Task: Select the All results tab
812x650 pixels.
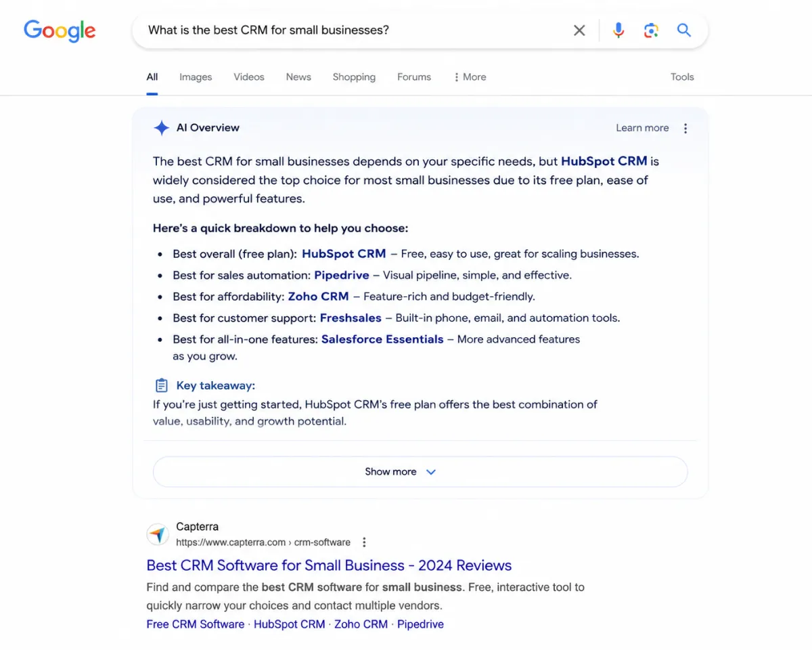Action: 152,77
